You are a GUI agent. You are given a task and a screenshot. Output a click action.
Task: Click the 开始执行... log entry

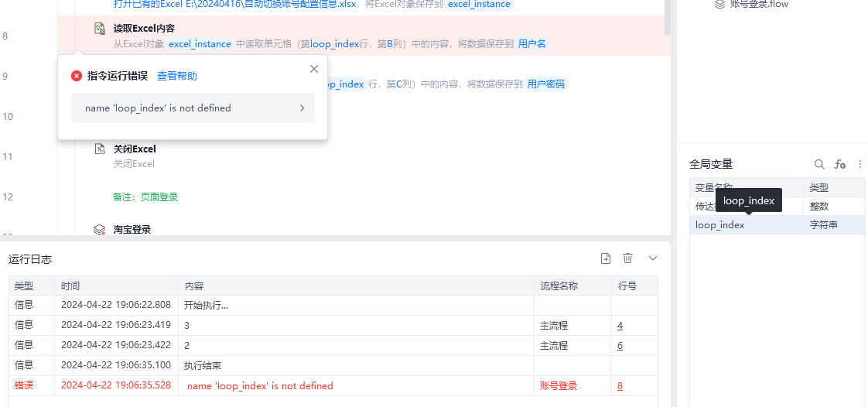(x=206, y=305)
